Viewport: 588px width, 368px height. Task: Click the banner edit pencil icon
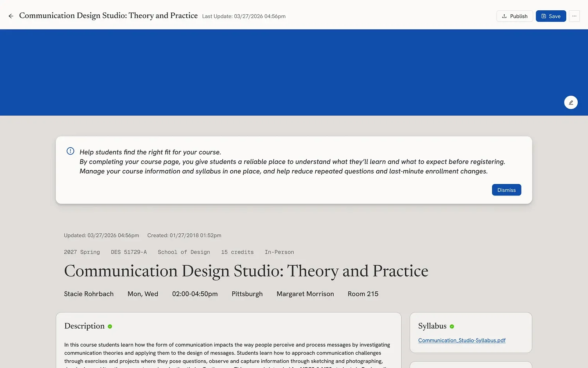(x=571, y=102)
